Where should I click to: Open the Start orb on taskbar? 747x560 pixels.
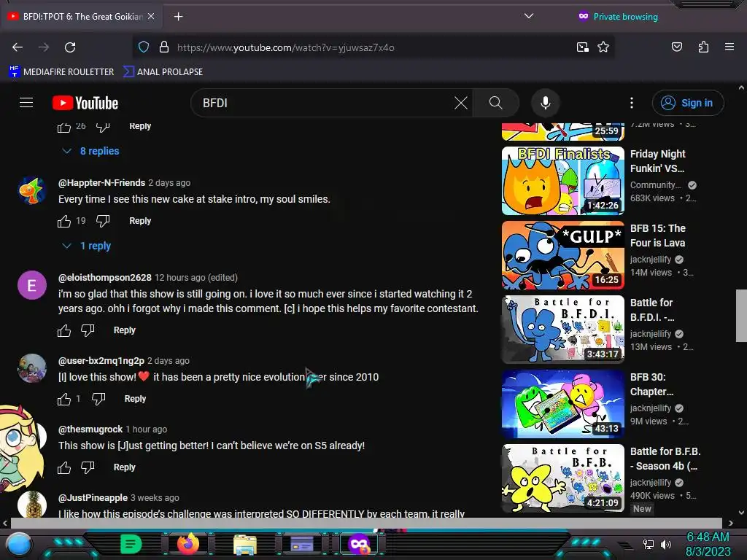[x=18, y=544]
